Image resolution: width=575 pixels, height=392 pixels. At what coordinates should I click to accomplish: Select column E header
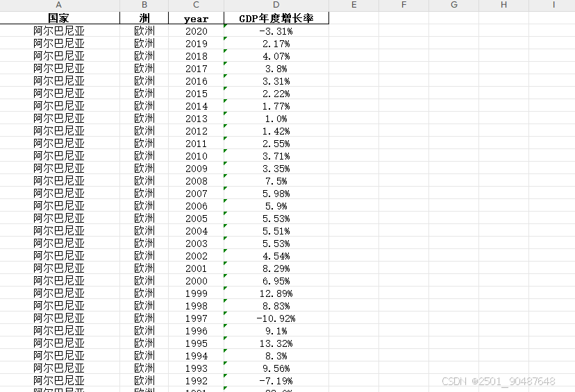(354, 5)
